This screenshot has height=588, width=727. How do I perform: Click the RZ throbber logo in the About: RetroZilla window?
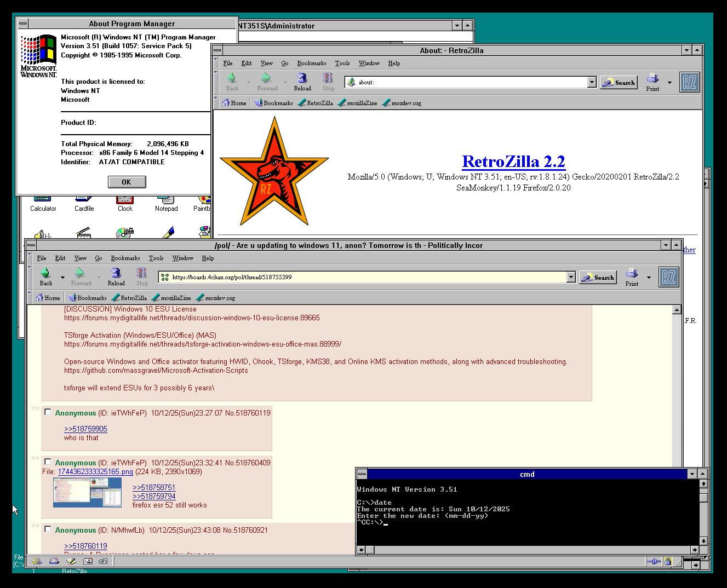(x=690, y=82)
